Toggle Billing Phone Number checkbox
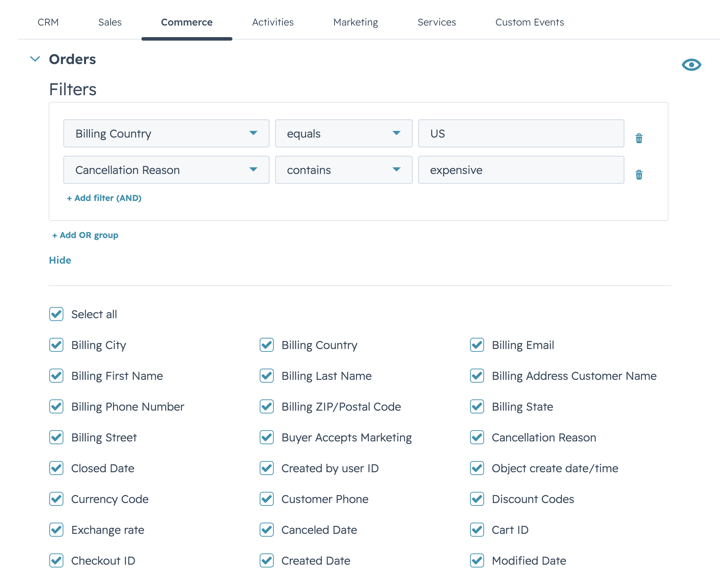728x579 pixels. tap(56, 406)
